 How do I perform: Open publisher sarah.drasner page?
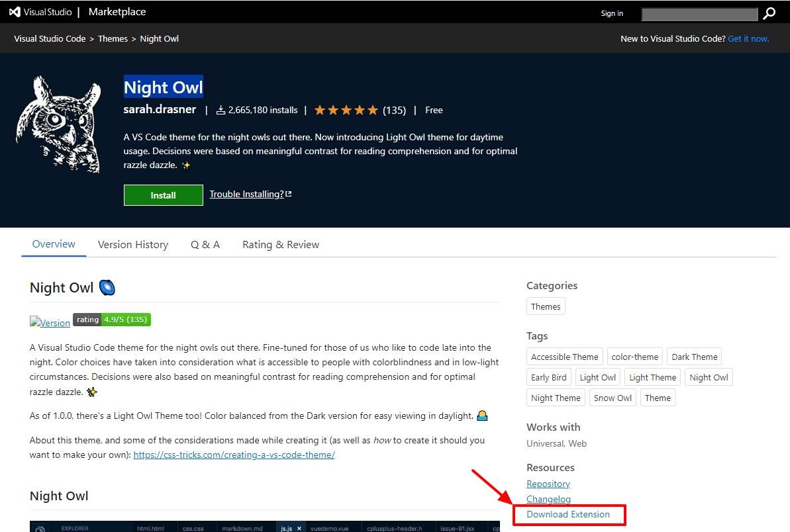[x=160, y=109]
